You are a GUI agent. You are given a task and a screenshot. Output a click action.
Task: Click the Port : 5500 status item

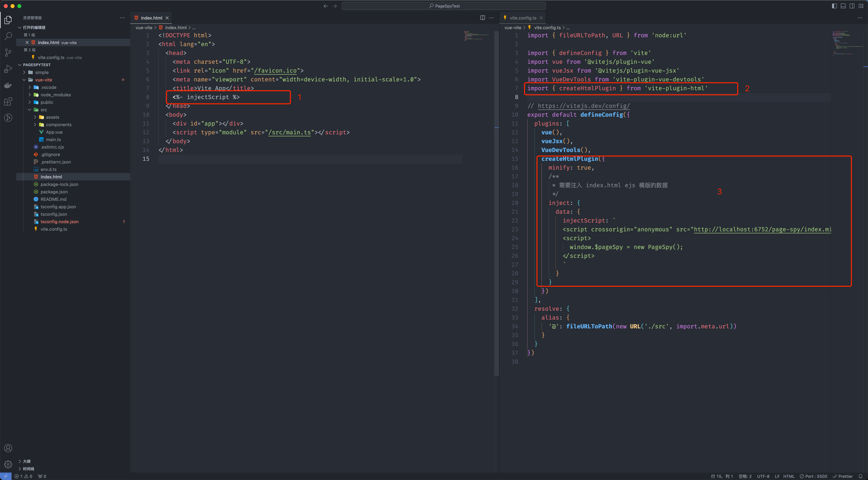(x=813, y=476)
